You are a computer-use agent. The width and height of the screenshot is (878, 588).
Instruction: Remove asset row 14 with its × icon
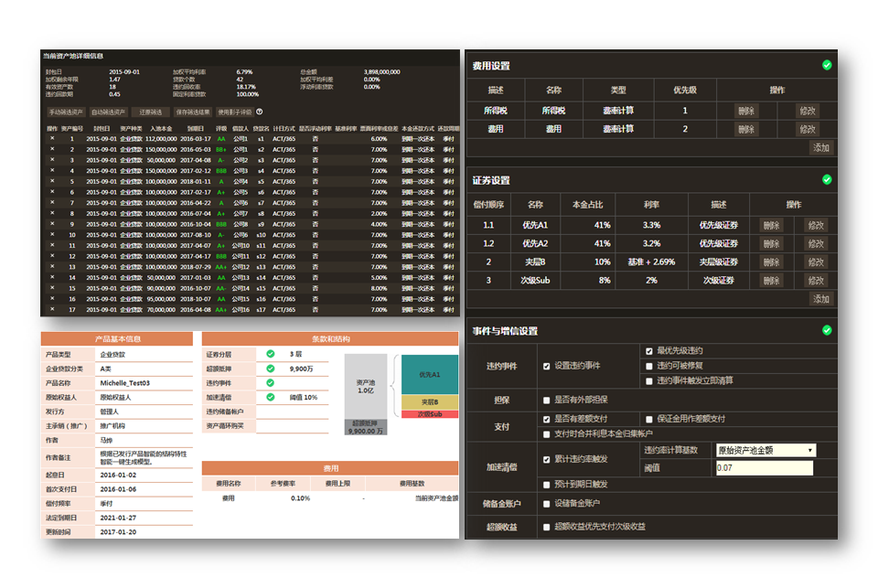click(x=52, y=277)
